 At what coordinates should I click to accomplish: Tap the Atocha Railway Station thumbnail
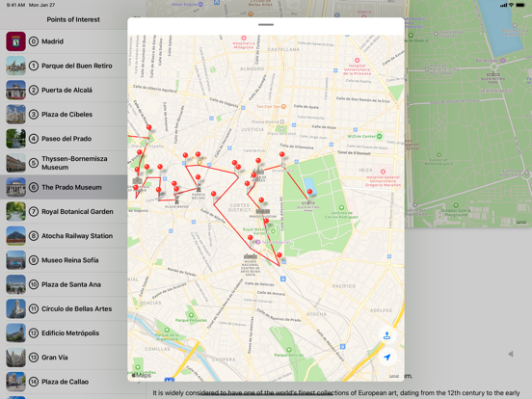[x=15, y=236]
